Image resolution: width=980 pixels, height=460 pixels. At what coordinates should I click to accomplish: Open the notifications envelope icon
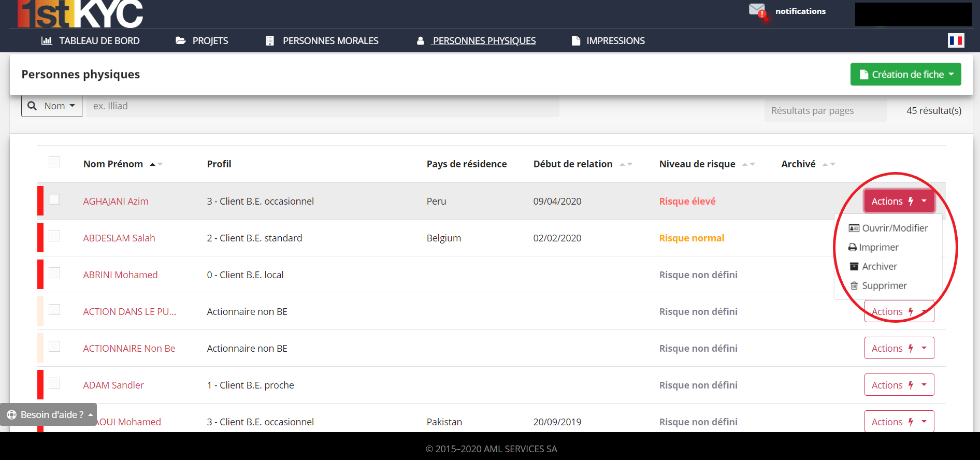tap(757, 10)
